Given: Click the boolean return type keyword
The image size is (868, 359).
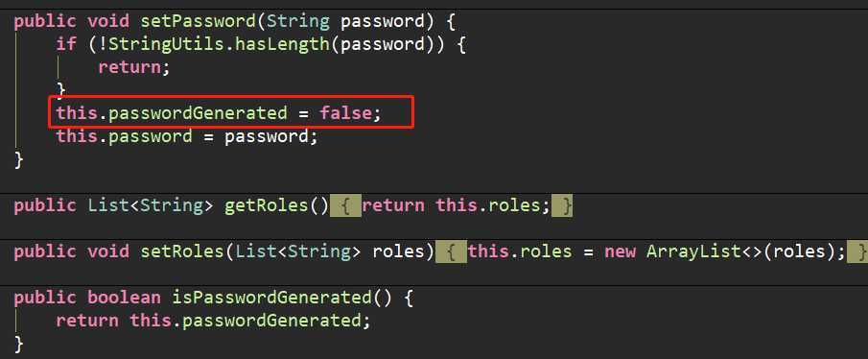Looking at the screenshot, I should tap(124, 298).
